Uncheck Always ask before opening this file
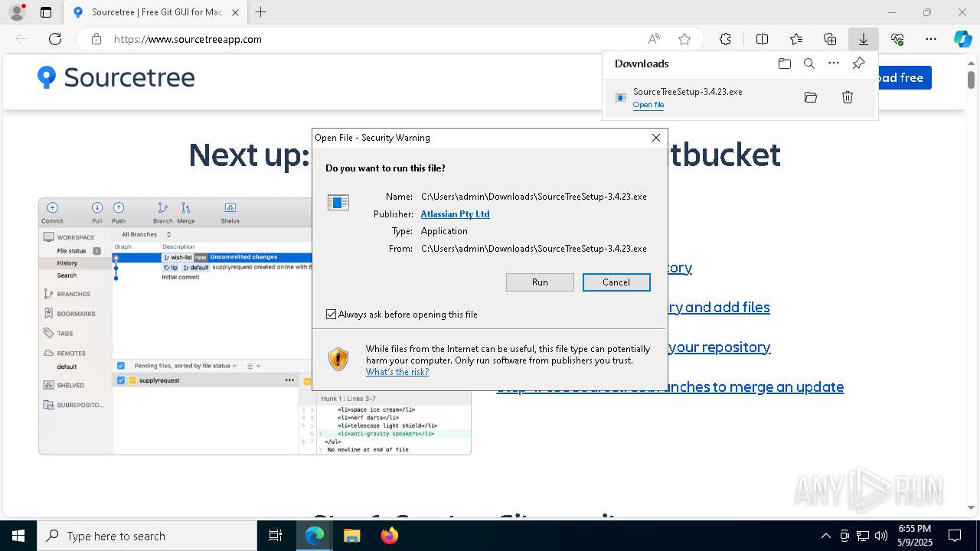Viewport: 980px width, 551px height. pos(331,315)
